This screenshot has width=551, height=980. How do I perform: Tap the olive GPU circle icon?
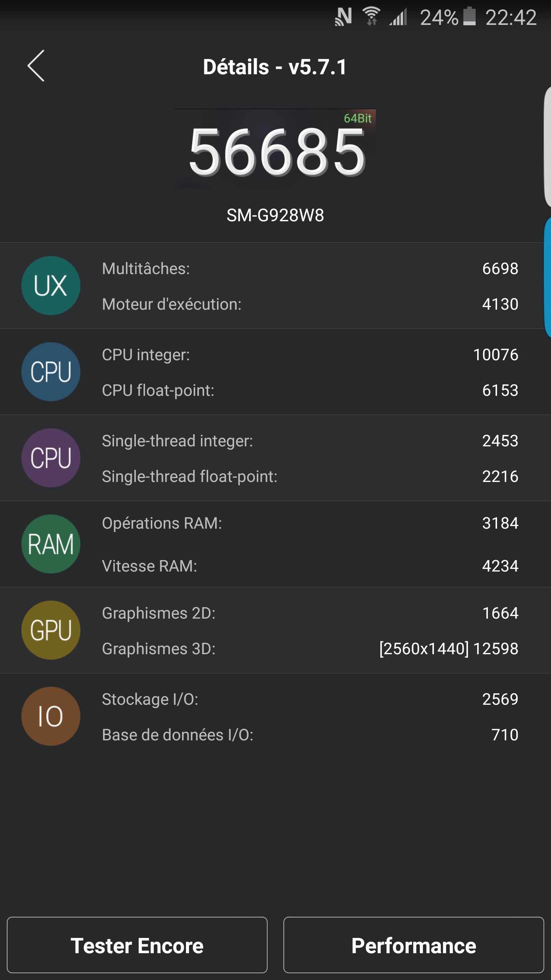click(x=51, y=630)
